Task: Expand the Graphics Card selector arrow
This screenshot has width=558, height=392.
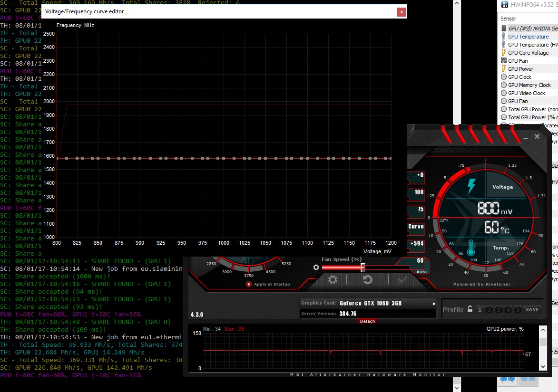Action: coord(433,303)
